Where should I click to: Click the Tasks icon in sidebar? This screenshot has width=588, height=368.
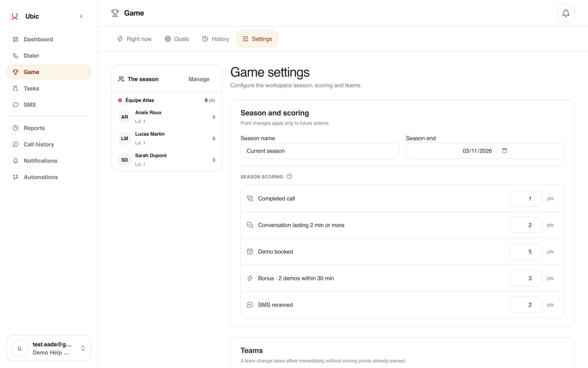pos(16,88)
